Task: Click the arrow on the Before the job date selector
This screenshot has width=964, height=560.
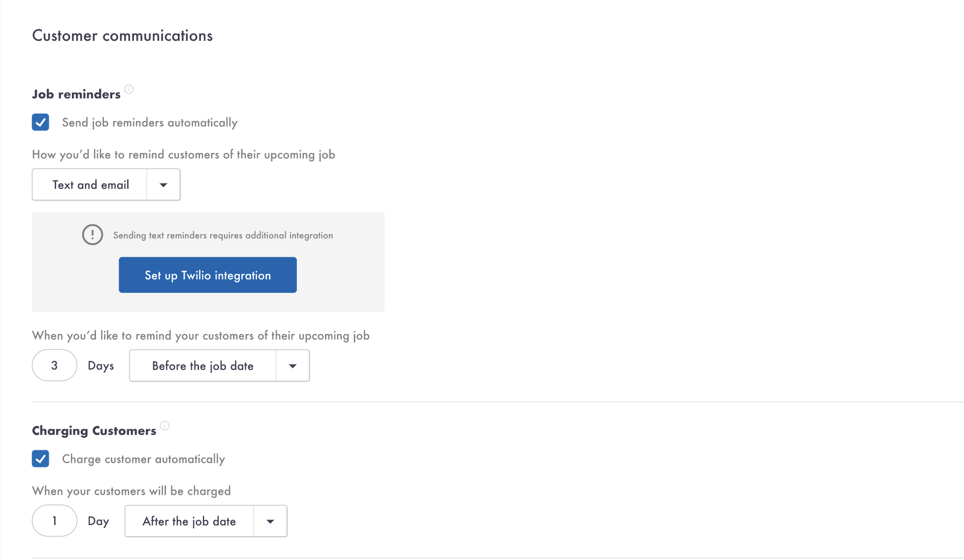Action: tap(292, 366)
